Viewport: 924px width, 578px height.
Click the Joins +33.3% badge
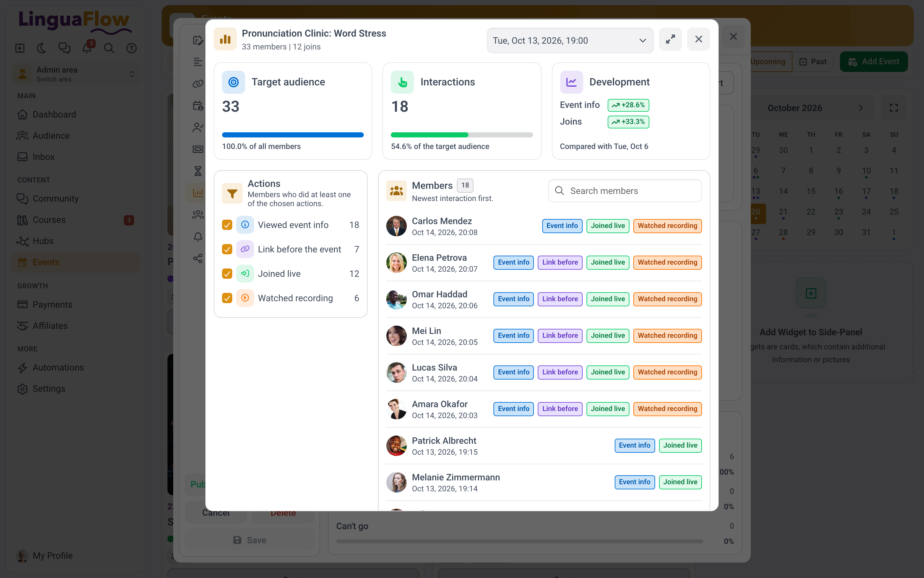click(628, 122)
